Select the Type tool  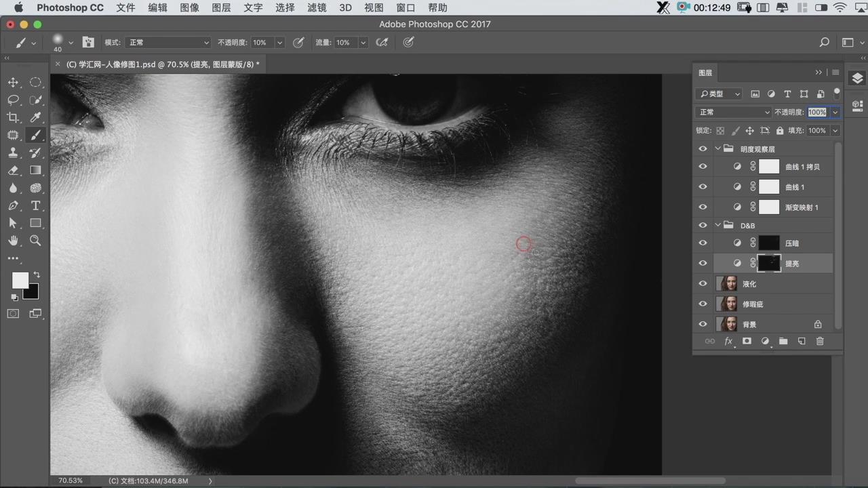(x=36, y=205)
